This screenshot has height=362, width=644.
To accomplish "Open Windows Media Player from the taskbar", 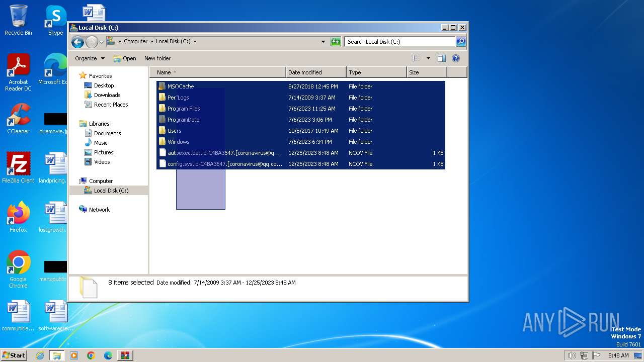I will (74, 355).
